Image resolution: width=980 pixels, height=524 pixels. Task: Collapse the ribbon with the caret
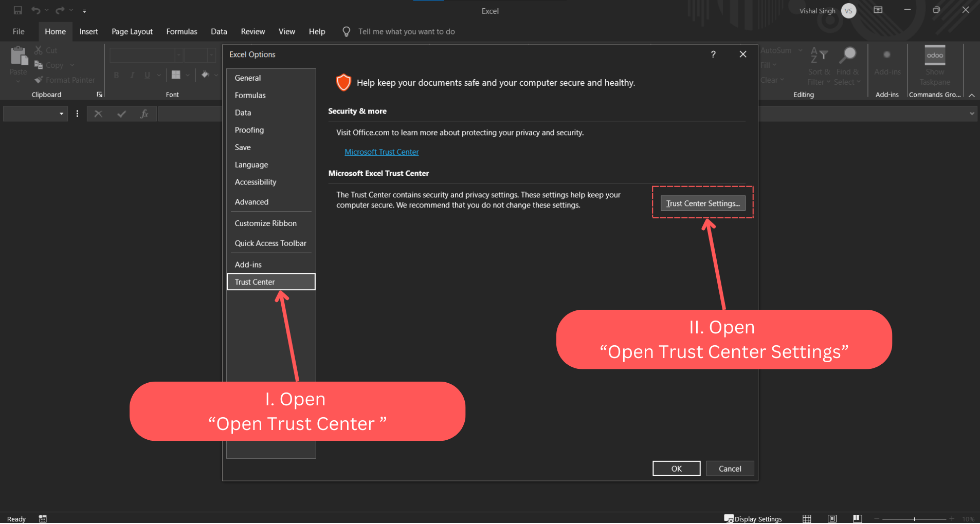972,95
